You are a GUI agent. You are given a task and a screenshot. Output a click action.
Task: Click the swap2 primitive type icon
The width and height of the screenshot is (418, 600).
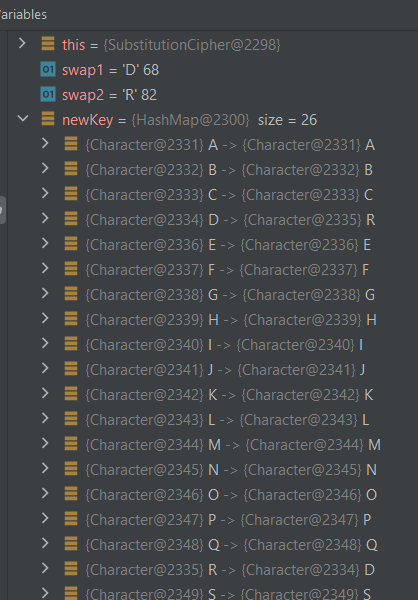click(x=48, y=95)
